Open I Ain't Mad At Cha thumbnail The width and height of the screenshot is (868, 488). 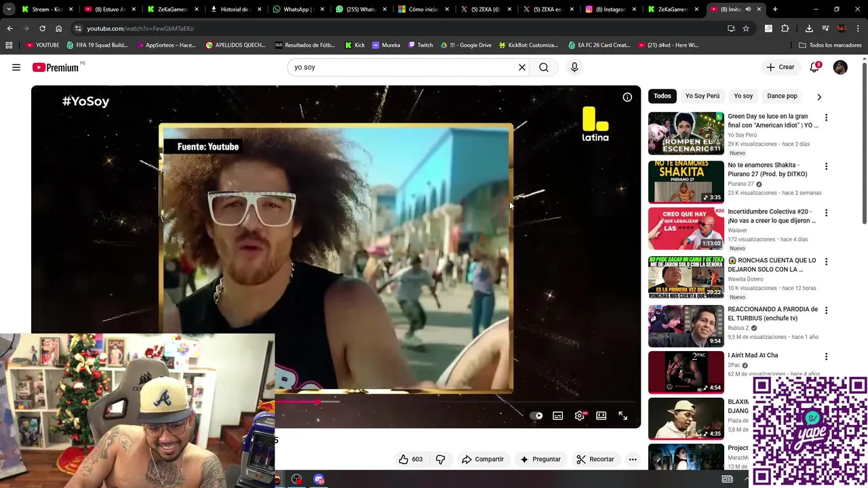coord(686,372)
